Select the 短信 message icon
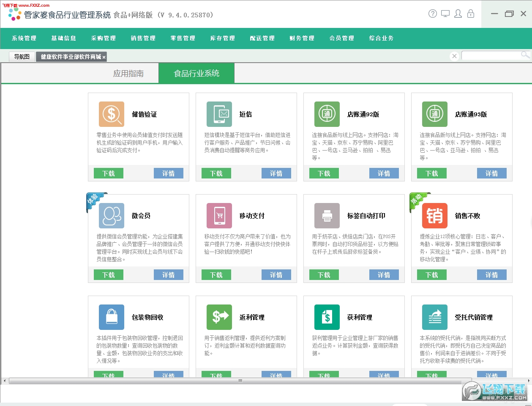 click(x=219, y=114)
